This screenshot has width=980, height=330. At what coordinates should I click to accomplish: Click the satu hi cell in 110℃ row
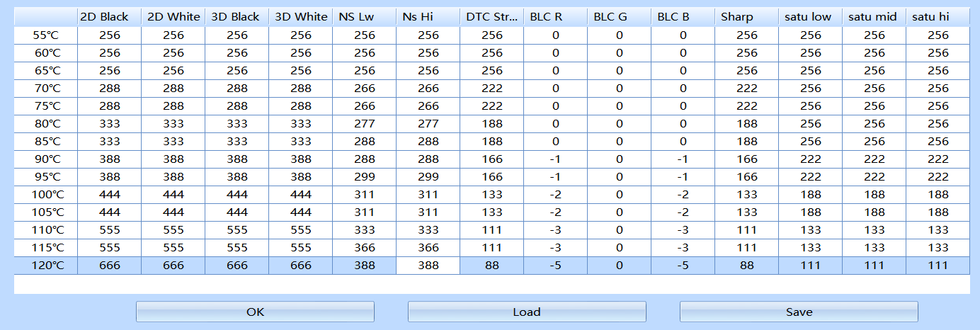(x=938, y=230)
